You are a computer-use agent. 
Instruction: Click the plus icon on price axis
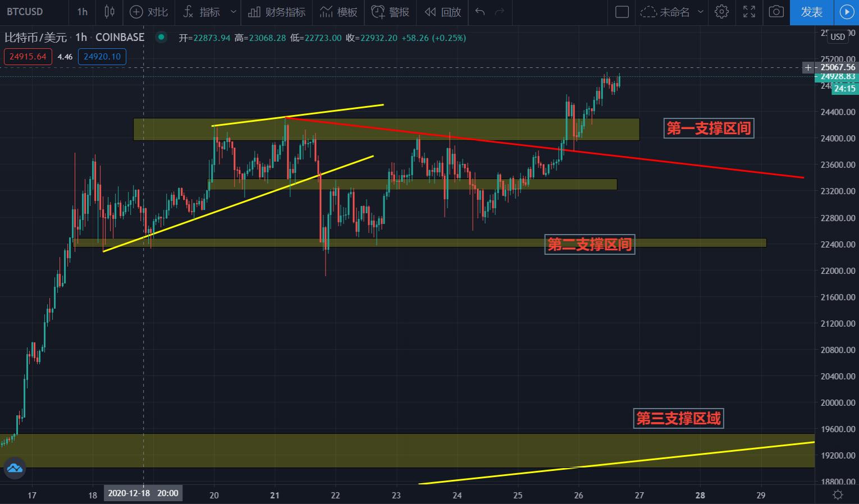[808, 67]
